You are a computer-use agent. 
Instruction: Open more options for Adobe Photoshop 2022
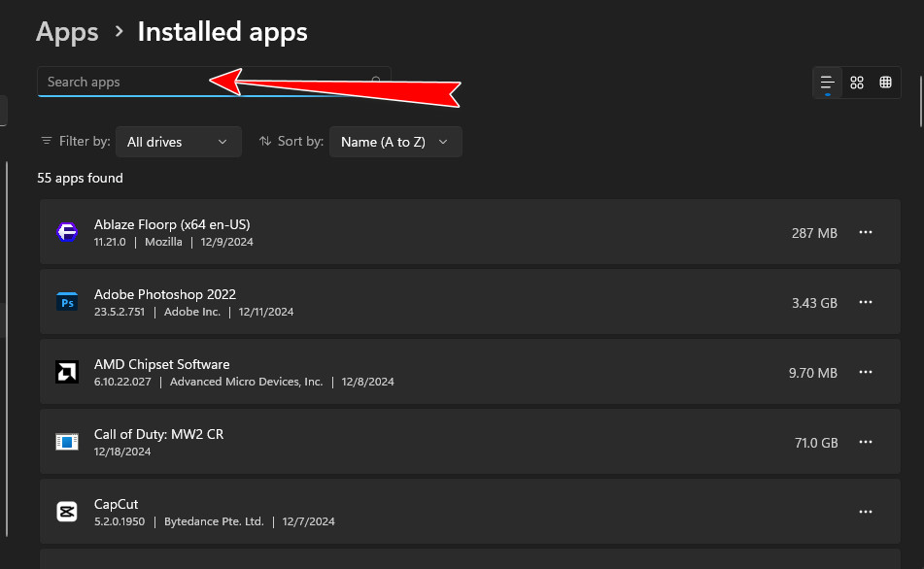coord(866,302)
